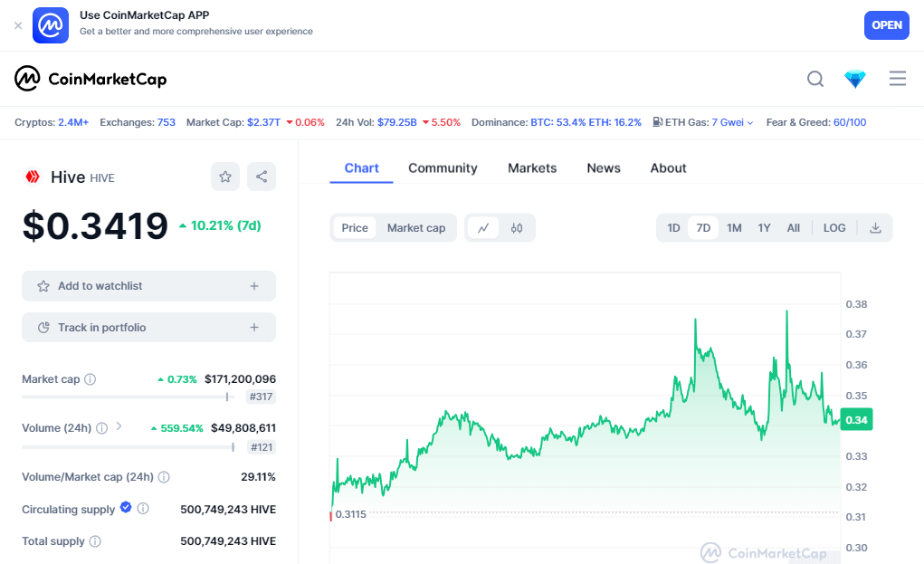Click the share icon next to Hive
This screenshot has height=564, width=924.
point(262,177)
